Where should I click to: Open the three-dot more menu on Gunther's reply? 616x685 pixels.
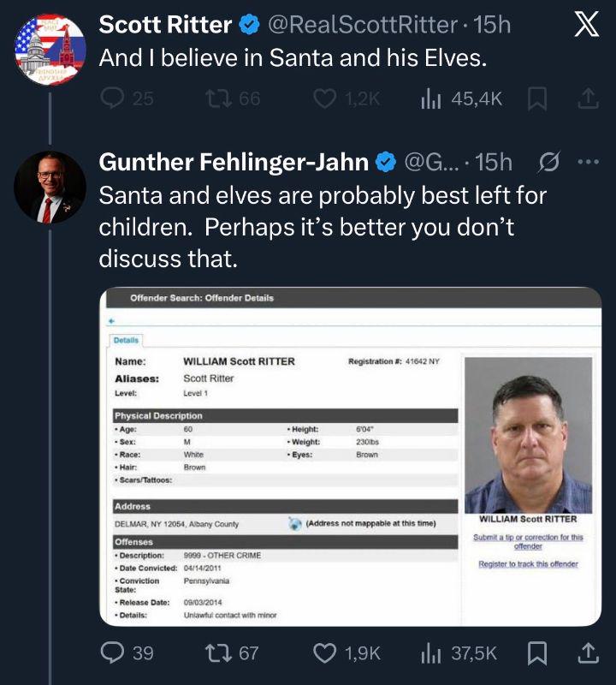pos(589,162)
